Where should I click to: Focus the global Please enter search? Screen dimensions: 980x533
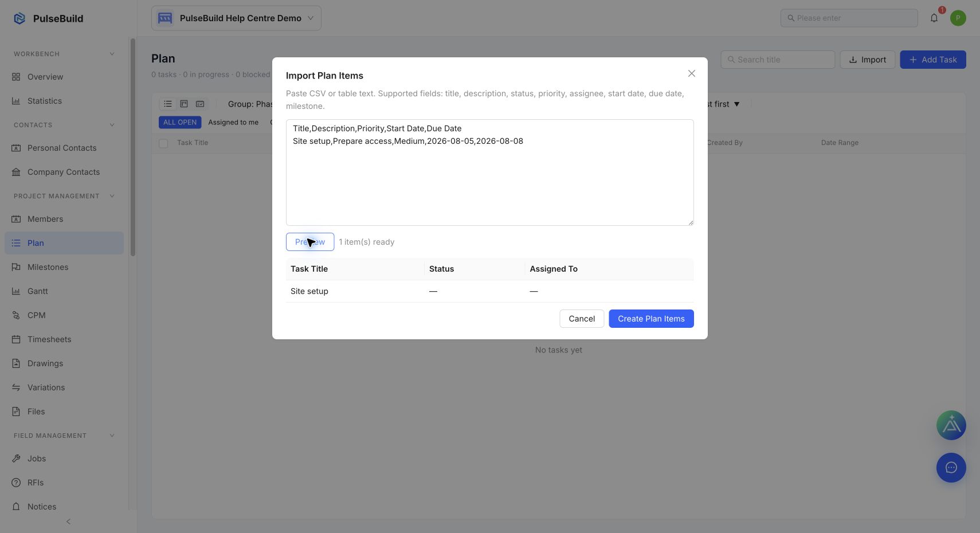(x=849, y=18)
